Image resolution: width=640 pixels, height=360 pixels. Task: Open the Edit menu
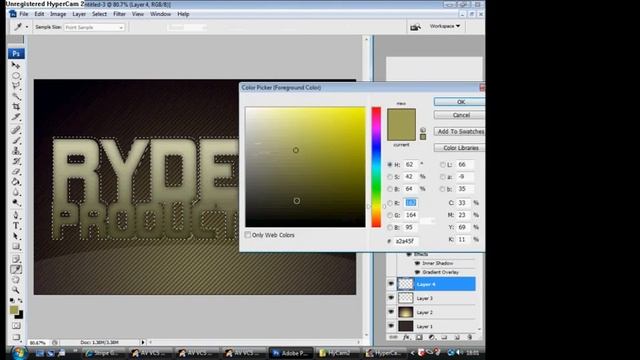point(39,14)
